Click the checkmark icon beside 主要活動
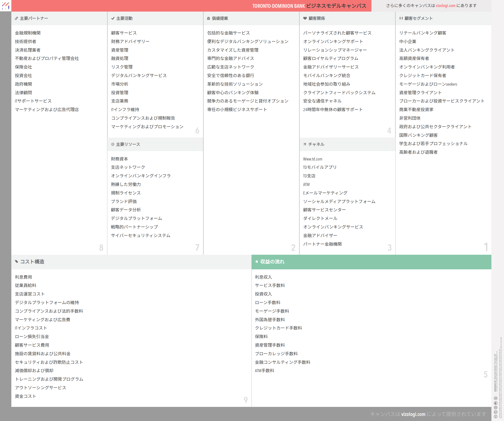The image size is (504, 421). point(113,18)
